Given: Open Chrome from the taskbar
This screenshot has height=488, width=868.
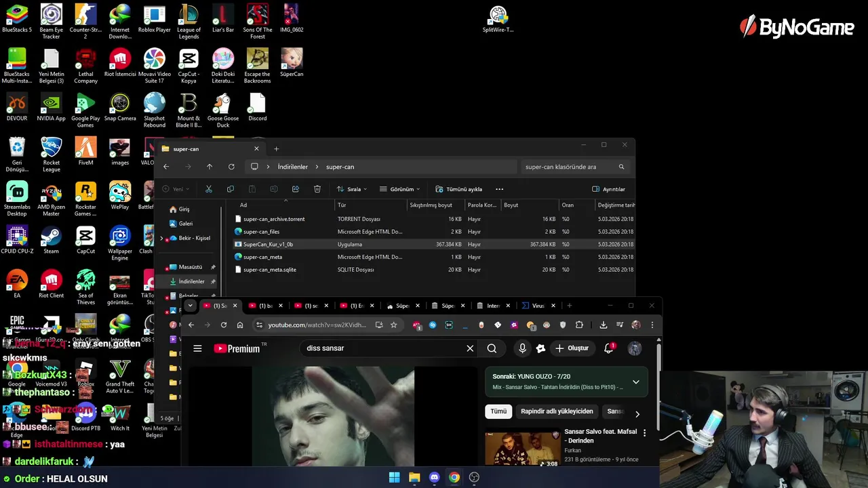Looking at the screenshot, I should [454, 477].
